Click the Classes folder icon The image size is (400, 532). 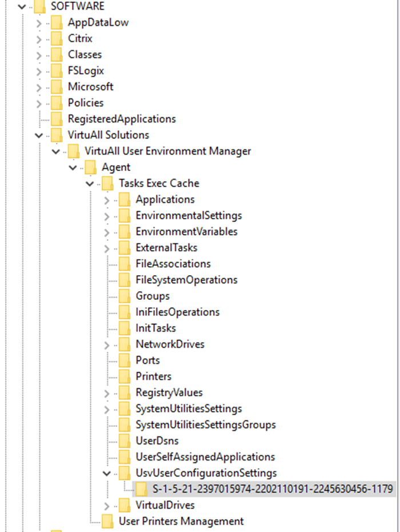(57, 54)
